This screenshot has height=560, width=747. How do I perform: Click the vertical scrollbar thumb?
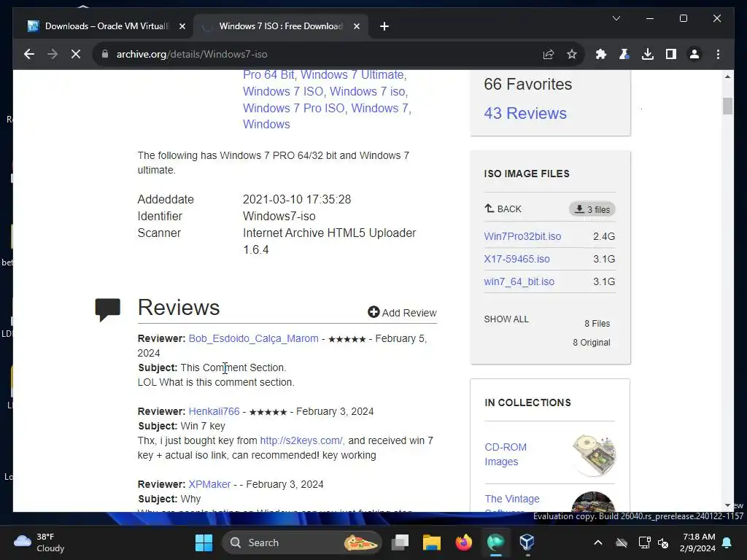727,106
